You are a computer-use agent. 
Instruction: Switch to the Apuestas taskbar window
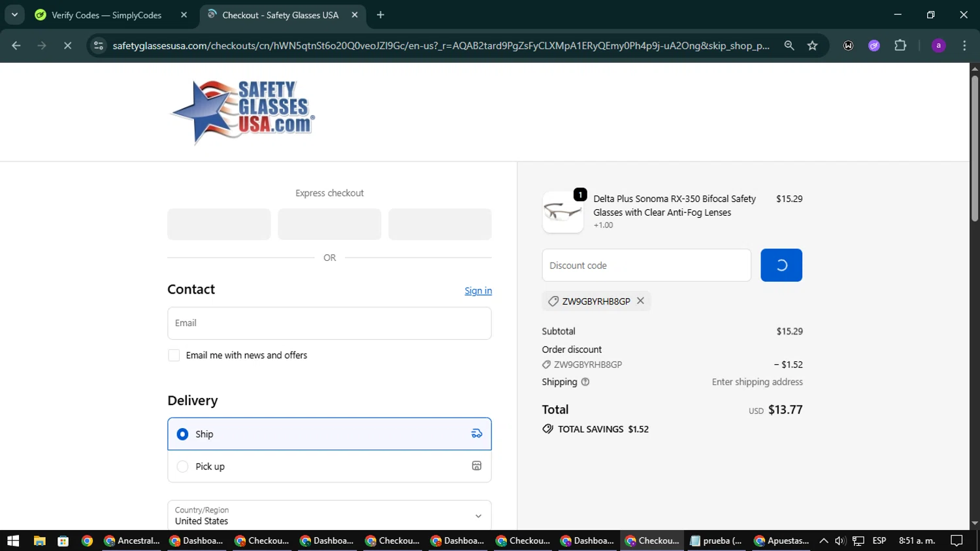point(781,541)
